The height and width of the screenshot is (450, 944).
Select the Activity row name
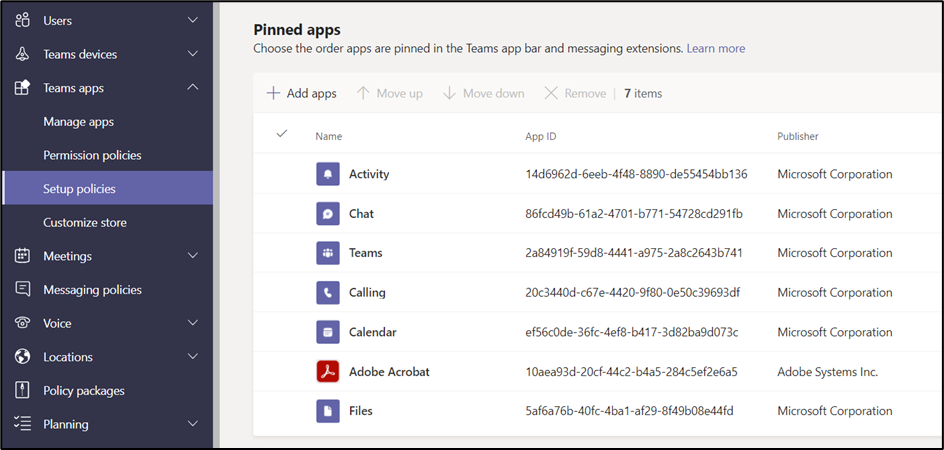[369, 174]
